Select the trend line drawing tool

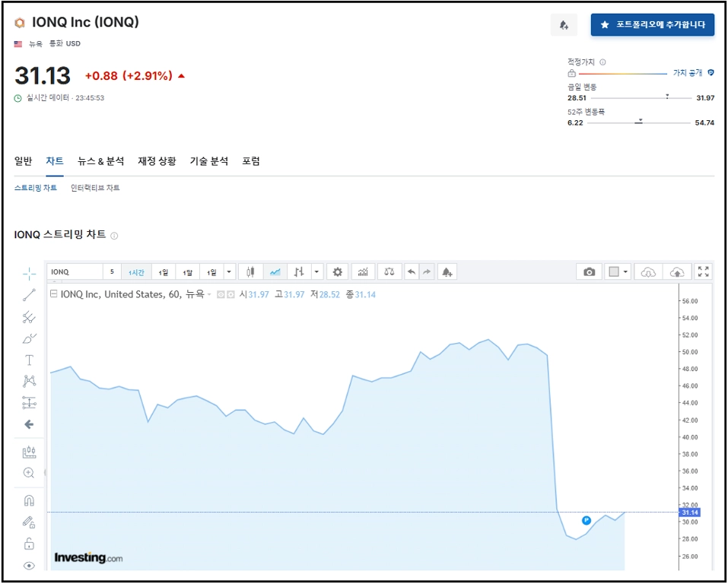29,295
